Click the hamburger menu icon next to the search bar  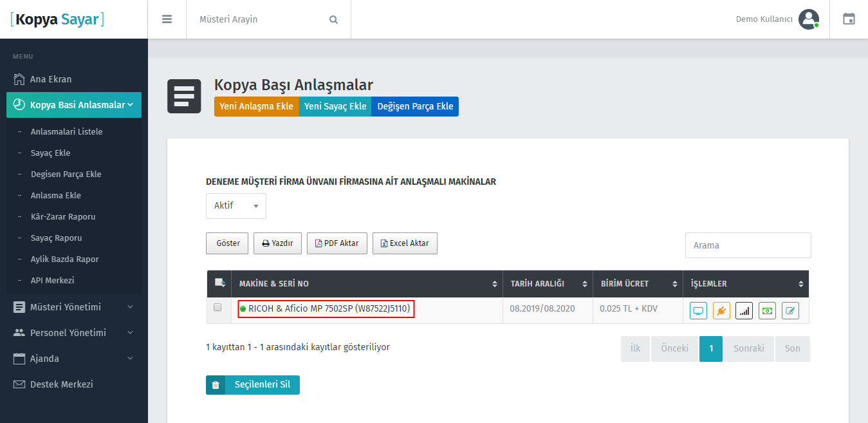tap(167, 19)
